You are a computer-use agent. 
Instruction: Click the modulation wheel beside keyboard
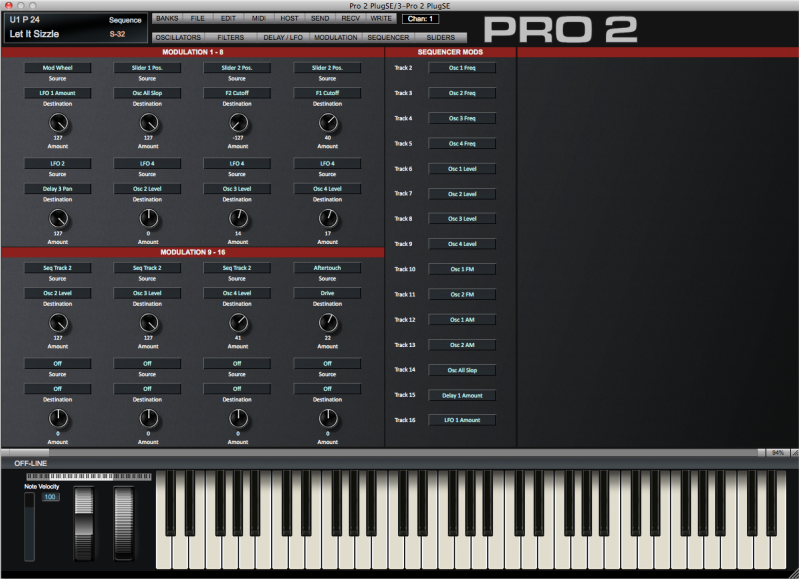pos(123,523)
